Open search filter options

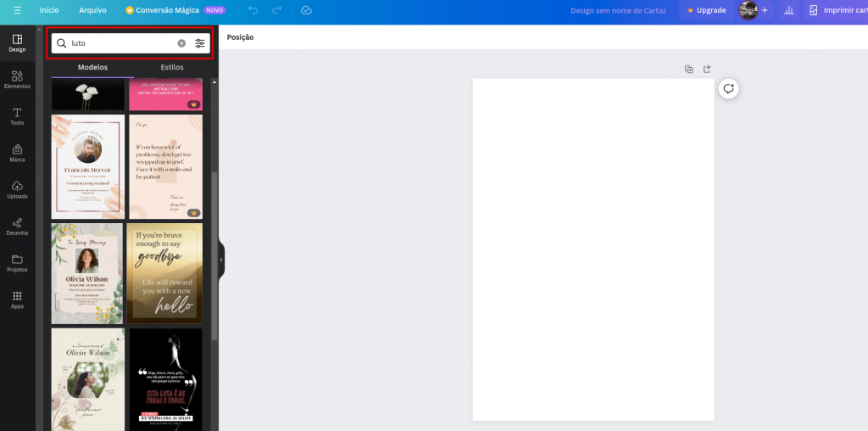tap(200, 43)
